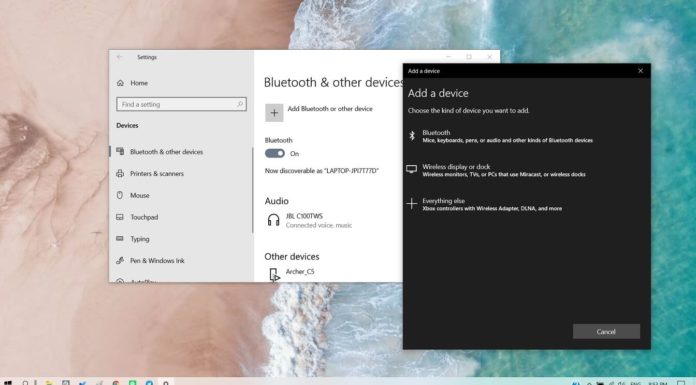Click "Choose the kind of device" text
The height and width of the screenshot is (385, 696).
[468, 111]
